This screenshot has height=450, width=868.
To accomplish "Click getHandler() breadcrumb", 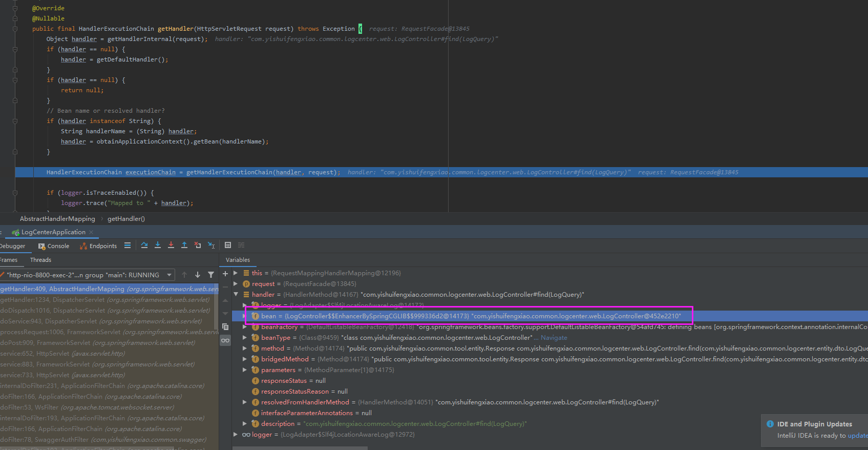I will point(126,219).
